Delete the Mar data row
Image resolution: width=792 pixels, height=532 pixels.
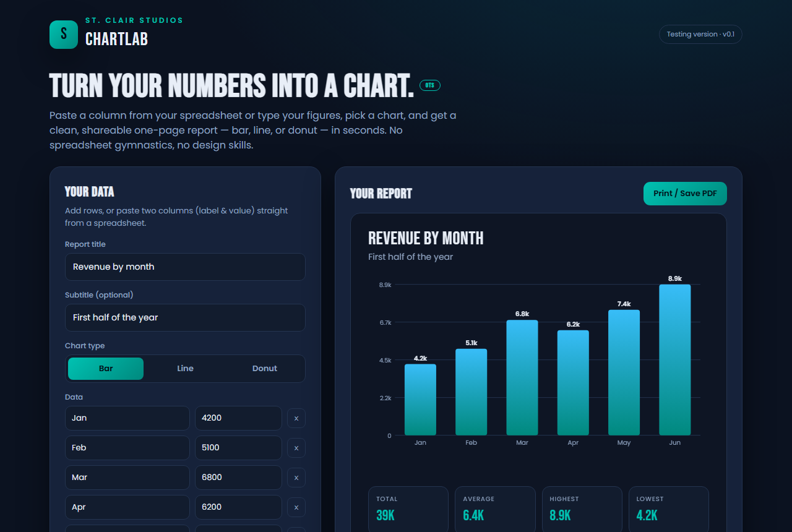point(296,478)
